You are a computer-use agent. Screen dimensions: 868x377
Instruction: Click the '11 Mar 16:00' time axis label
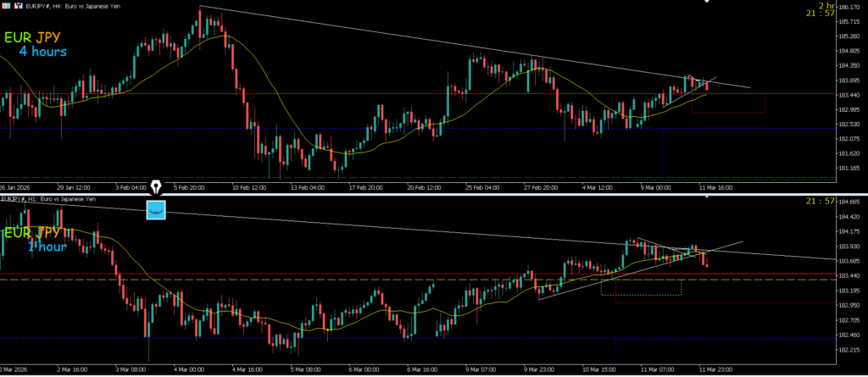coord(718,186)
